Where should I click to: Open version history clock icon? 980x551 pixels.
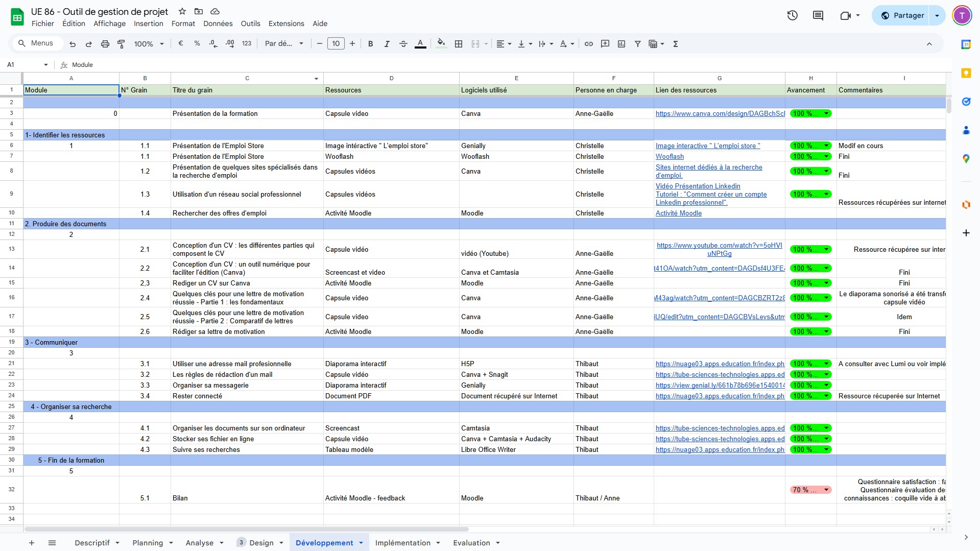[792, 15]
